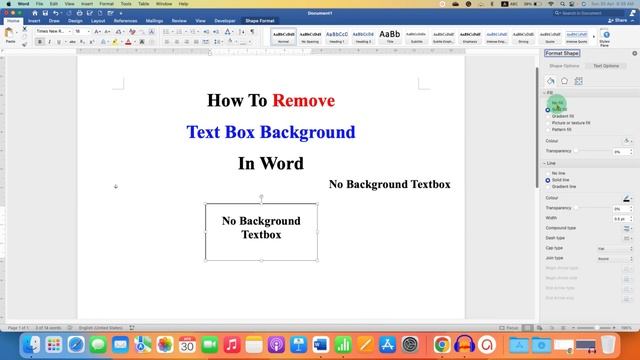Image resolution: width=640 pixels, height=360 pixels.
Task: Open Google Chrome from the Dock
Action: point(442,345)
